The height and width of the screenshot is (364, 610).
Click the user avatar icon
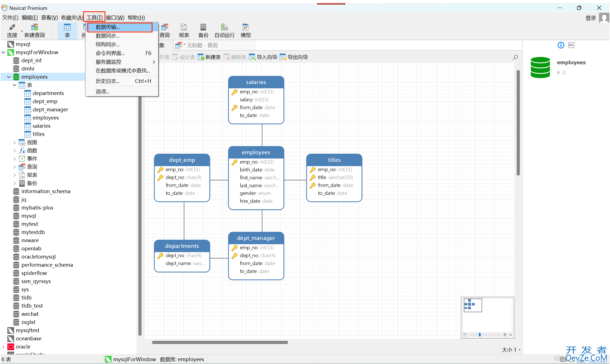point(604,18)
